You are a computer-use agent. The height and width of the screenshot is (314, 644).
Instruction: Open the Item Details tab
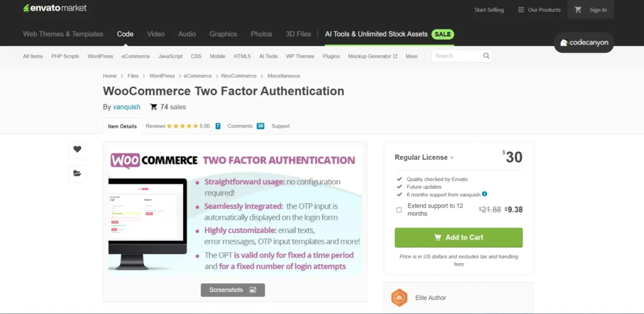pyautogui.click(x=123, y=126)
